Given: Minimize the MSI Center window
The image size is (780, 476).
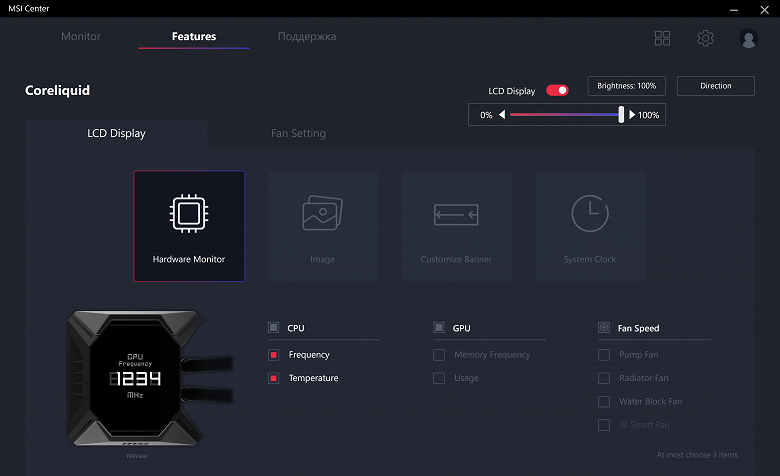Looking at the screenshot, I should tap(734, 9).
